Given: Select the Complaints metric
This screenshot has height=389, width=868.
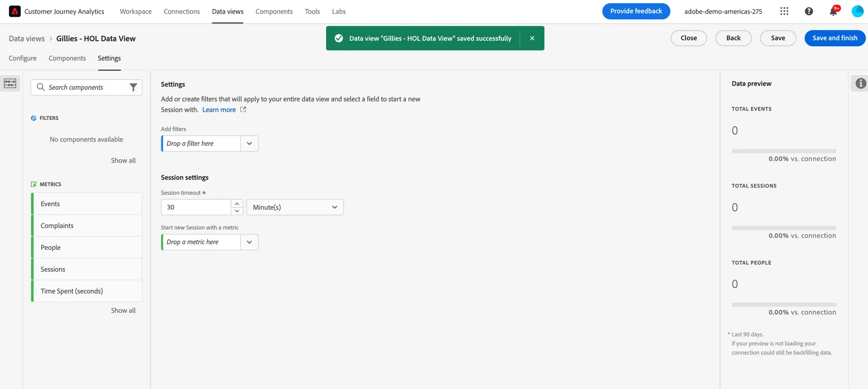Looking at the screenshot, I should (x=87, y=225).
